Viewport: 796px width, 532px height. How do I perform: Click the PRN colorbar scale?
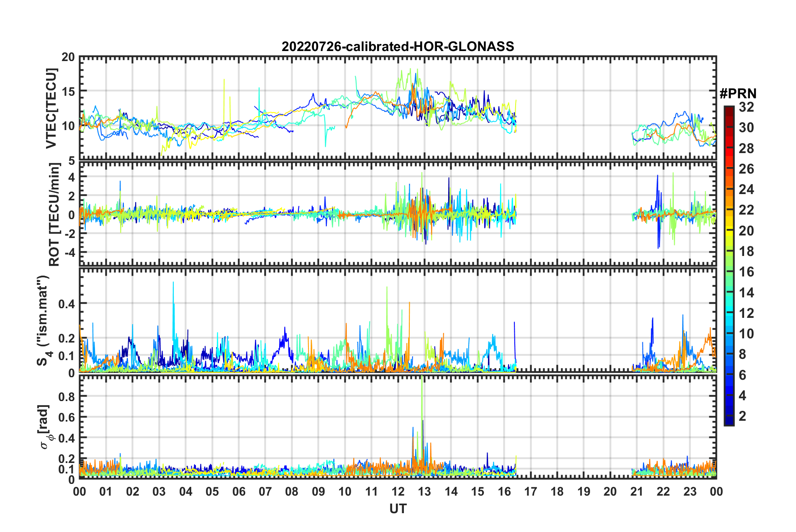pyautogui.click(x=729, y=266)
